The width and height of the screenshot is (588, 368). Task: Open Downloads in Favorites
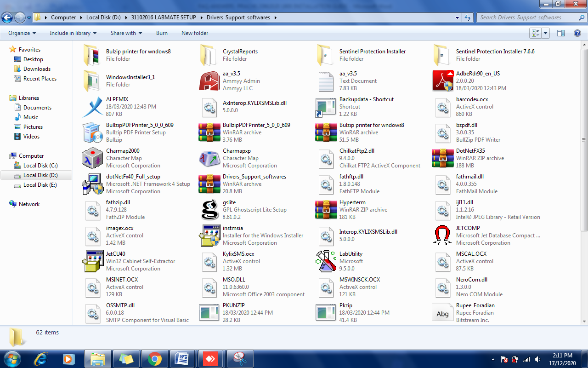pos(37,69)
